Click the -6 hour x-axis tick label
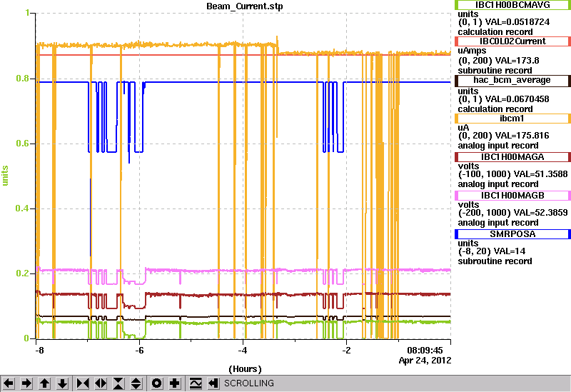The image size is (571, 392). coord(139,351)
